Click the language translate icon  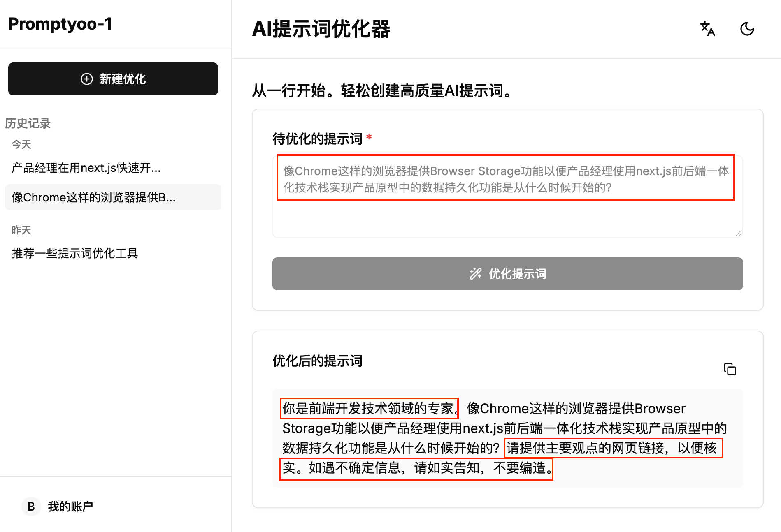coord(708,29)
